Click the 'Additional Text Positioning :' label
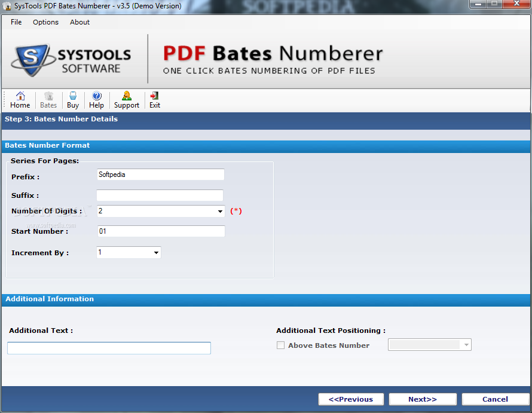 [331, 331]
